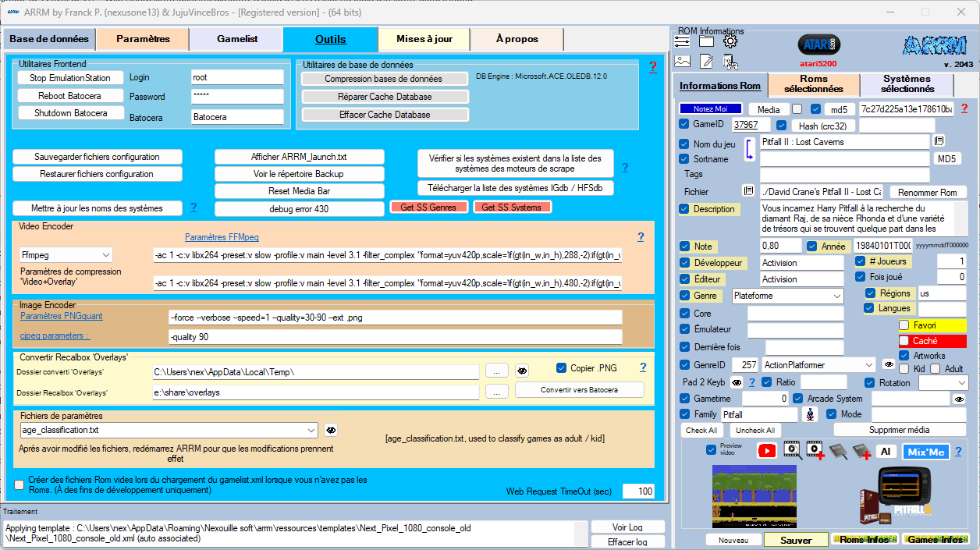Viewport: 980px width, 550px height.
Task: Click the Web Request TimeOut field
Action: point(638,491)
